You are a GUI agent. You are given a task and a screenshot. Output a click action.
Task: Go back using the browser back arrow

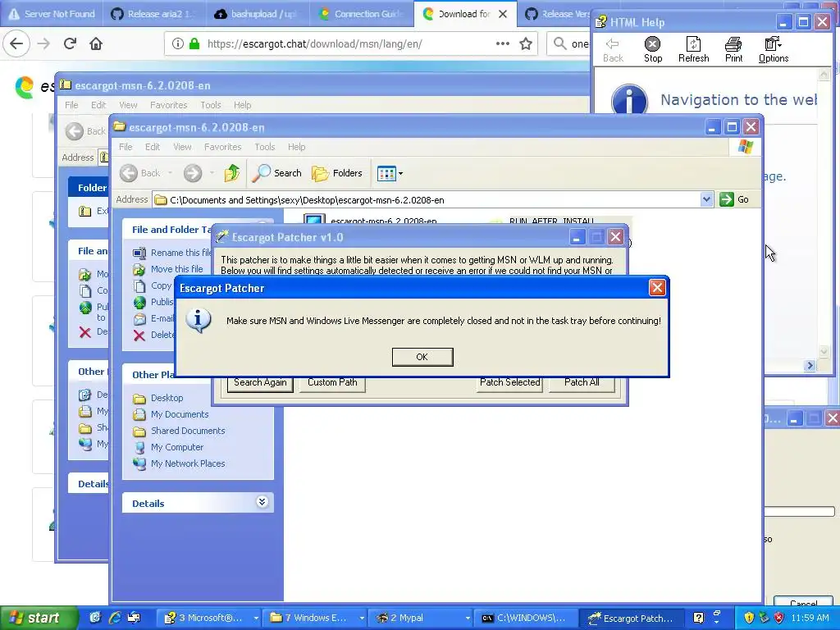click(x=16, y=43)
